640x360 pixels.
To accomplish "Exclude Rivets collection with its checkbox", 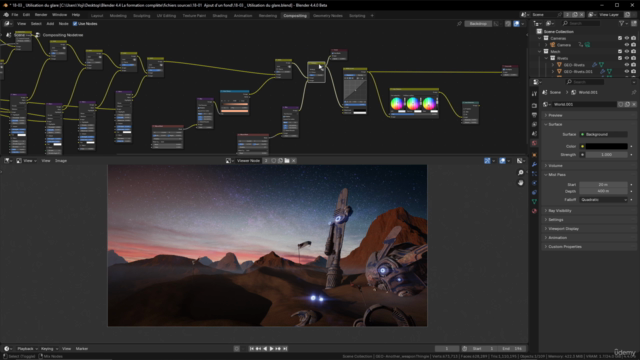I will click(x=620, y=58).
